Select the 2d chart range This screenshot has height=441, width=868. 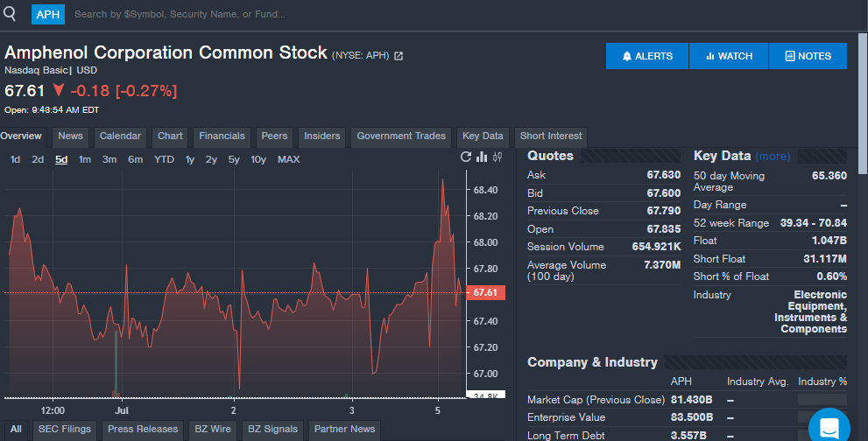click(38, 159)
